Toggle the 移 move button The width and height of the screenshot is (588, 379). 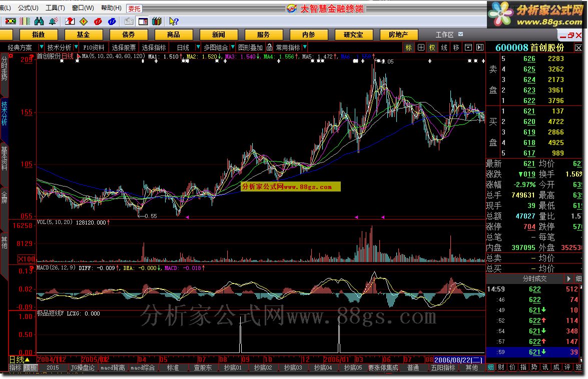click(x=456, y=47)
